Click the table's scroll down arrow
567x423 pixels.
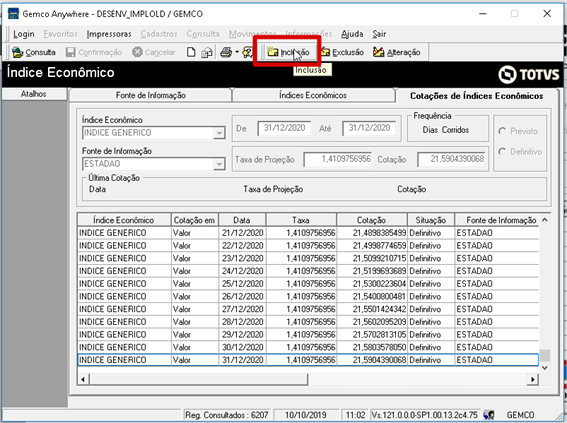(x=545, y=368)
